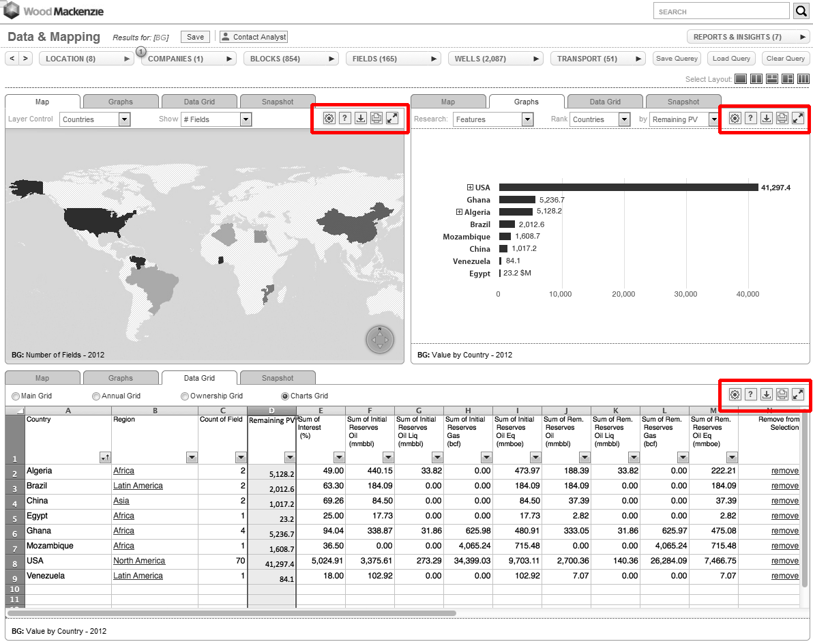
Task: Open the FIELDS (165) menu
Action: pyautogui.click(x=394, y=59)
